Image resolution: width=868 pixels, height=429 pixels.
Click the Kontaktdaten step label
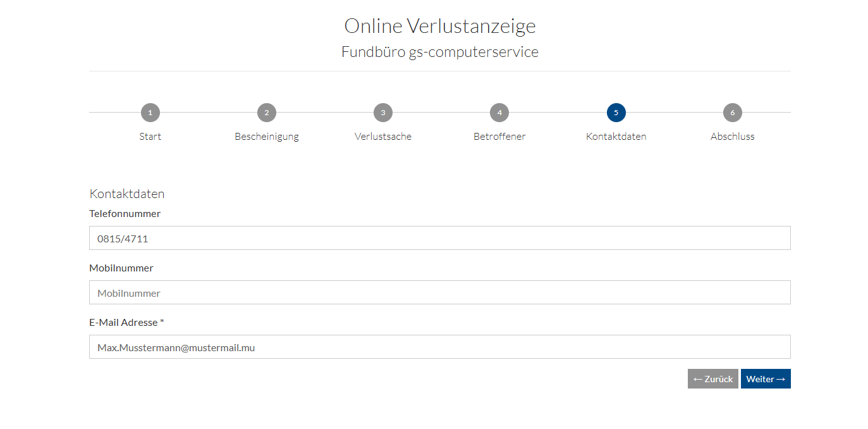(616, 137)
